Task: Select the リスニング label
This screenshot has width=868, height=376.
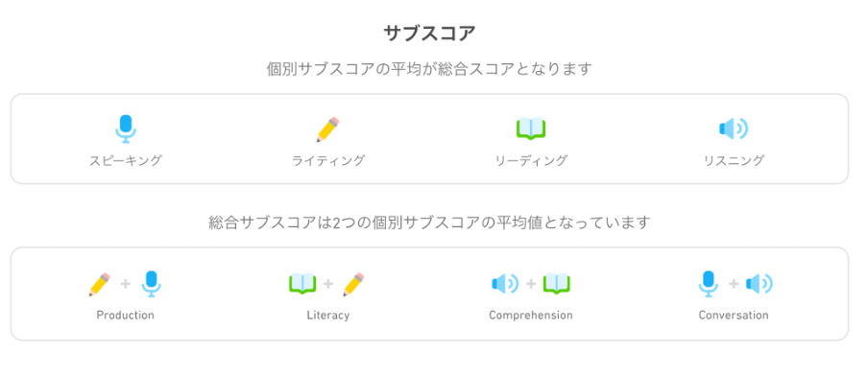Action: tap(734, 161)
